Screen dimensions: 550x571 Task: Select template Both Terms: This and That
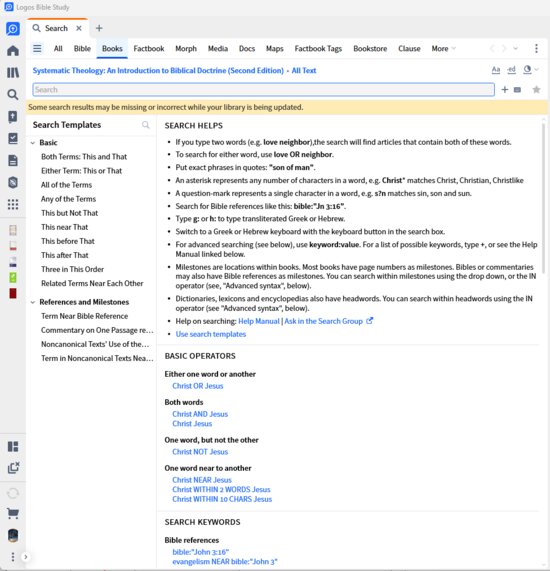84,157
